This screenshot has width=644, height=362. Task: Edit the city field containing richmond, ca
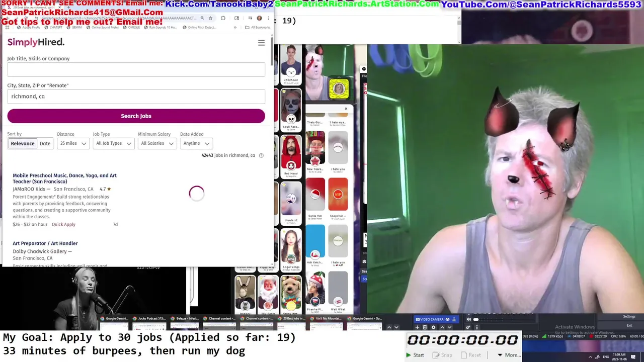[x=136, y=97]
